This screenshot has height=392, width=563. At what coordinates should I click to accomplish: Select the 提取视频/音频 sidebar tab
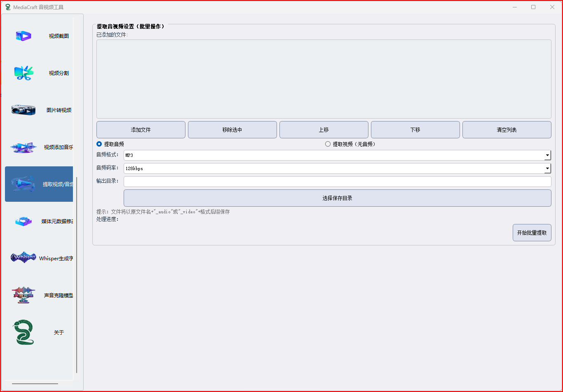click(39, 184)
